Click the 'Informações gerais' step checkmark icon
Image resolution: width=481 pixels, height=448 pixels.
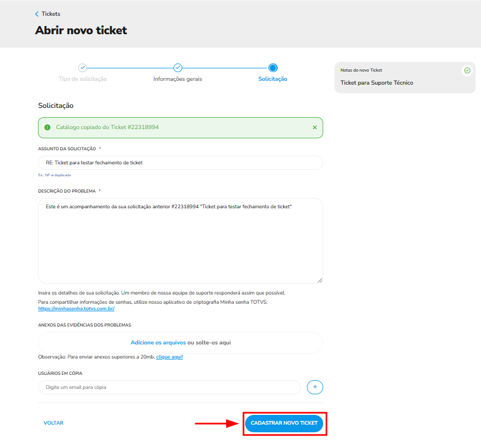click(x=178, y=68)
